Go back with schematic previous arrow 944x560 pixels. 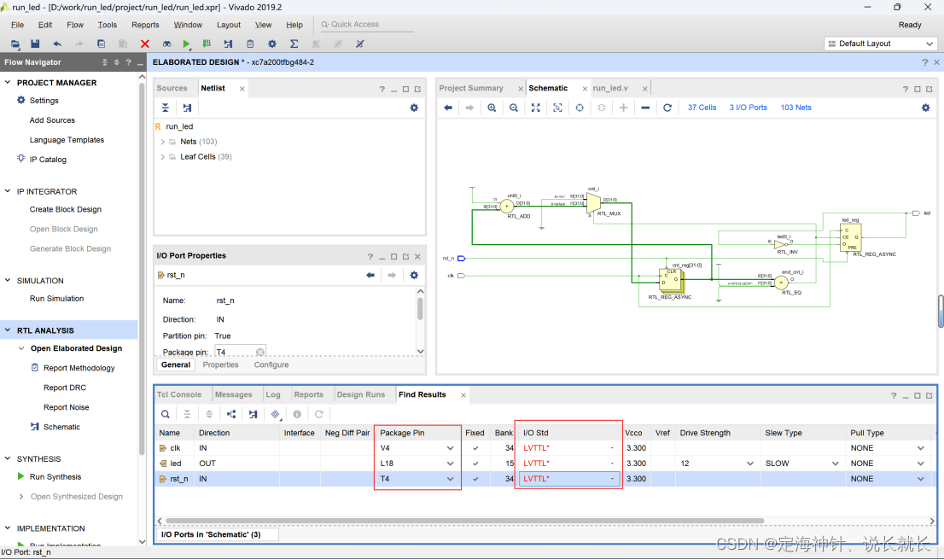pos(448,108)
